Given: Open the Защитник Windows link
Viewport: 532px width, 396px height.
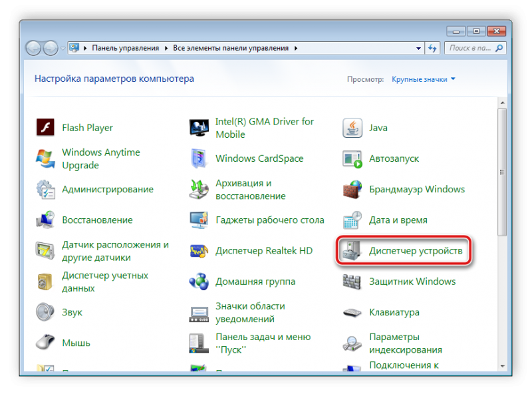Looking at the screenshot, I should tap(412, 282).
